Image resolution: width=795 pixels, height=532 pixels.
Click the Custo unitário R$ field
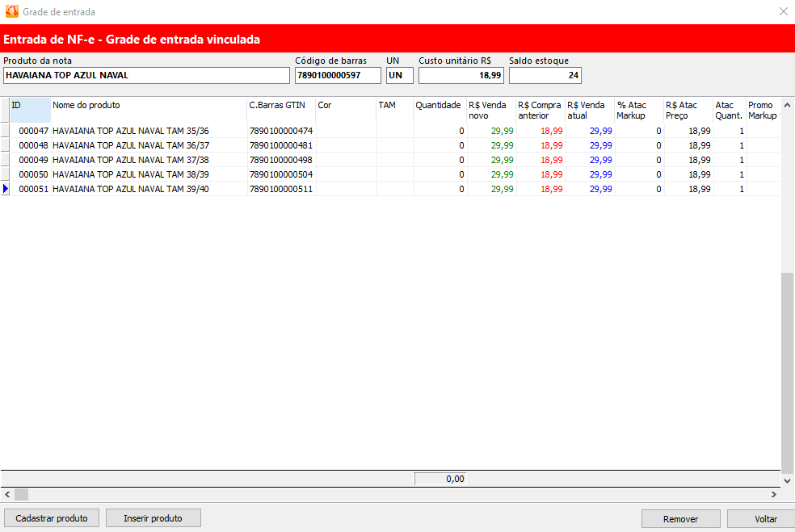461,75
